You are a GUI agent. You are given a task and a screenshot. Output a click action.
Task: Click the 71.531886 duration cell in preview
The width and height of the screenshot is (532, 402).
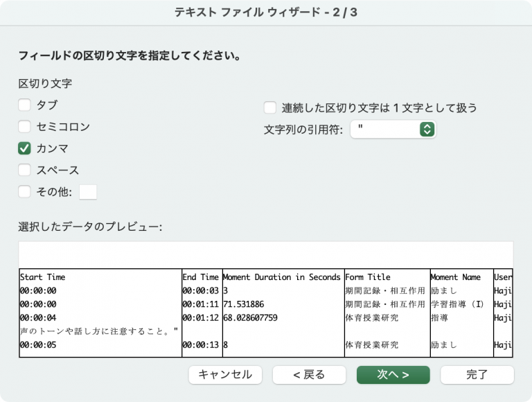pos(244,304)
